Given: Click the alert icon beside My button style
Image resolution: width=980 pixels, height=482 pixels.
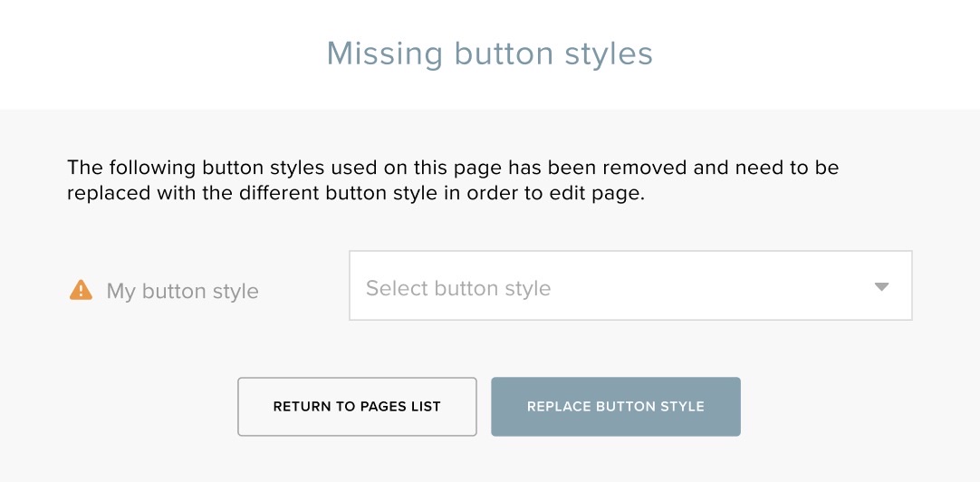Looking at the screenshot, I should [81, 290].
